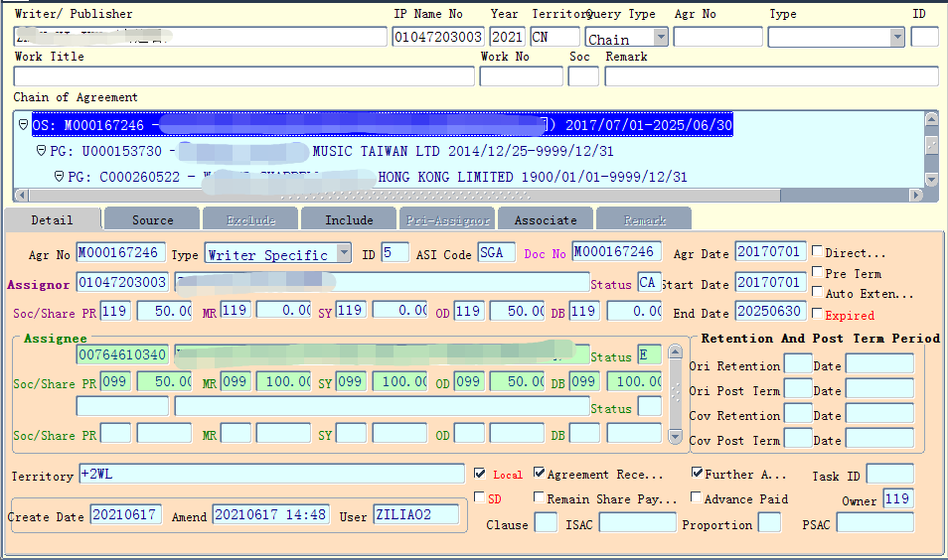
Task: Toggle the Direct... checkbox
Action: [817, 250]
